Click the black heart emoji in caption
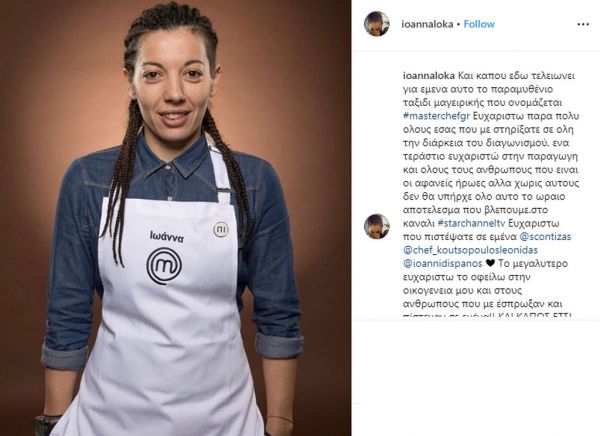The image size is (600, 436). click(490, 263)
